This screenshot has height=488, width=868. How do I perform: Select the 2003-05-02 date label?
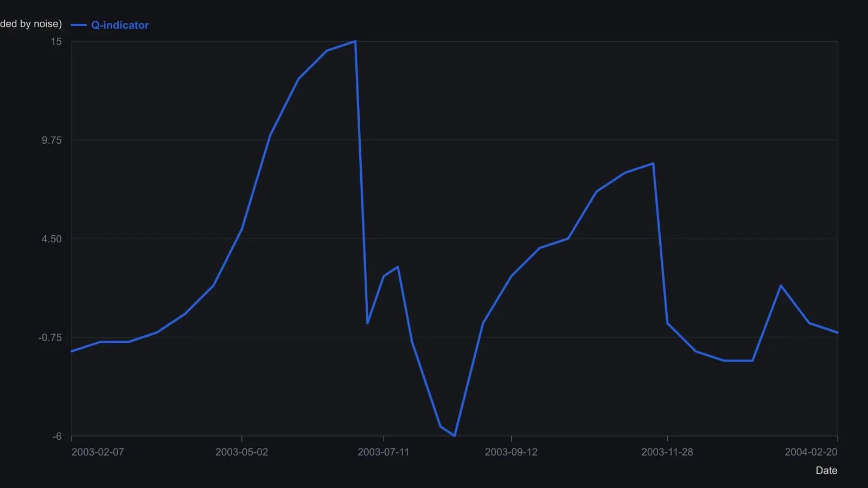tap(241, 452)
